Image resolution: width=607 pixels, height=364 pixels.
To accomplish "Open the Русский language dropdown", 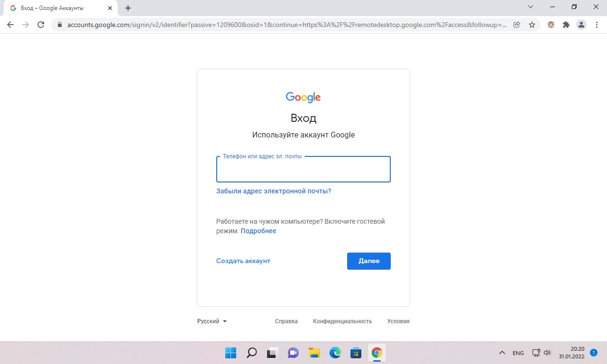I will pos(212,321).
